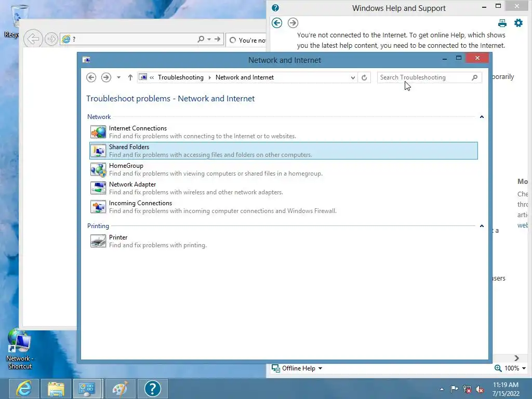Click the search magnifier in Troubleshooting box
Viewport: 532px width, 399px height.
click(474, 77)
